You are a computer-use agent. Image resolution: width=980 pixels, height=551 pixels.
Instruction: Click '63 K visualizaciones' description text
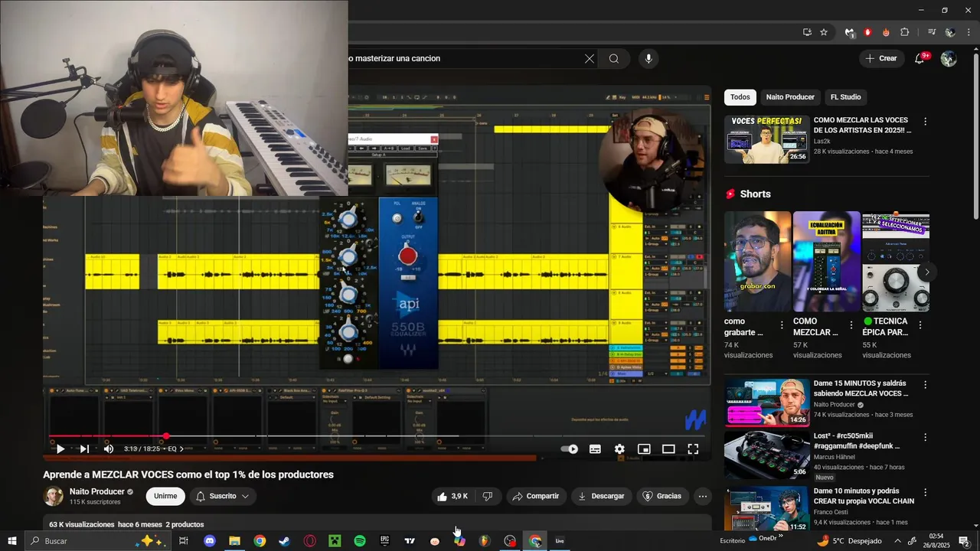tap(82, 525)
